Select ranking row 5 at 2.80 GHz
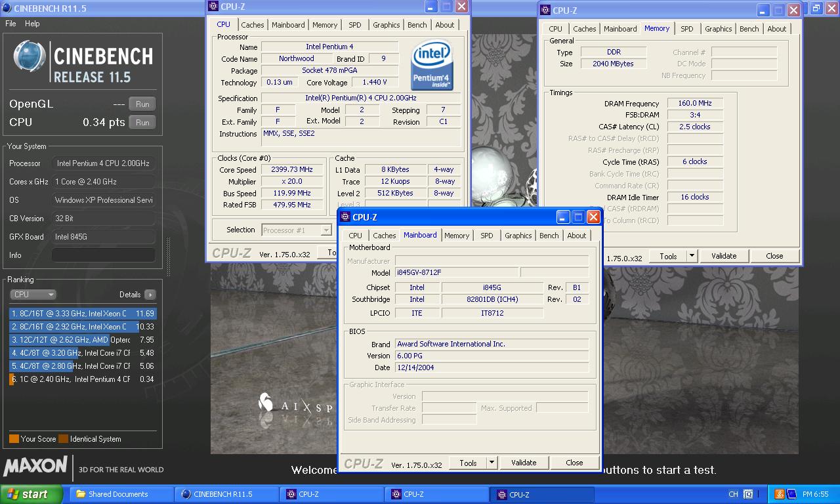The image size is (840, 504). (83, 366)
